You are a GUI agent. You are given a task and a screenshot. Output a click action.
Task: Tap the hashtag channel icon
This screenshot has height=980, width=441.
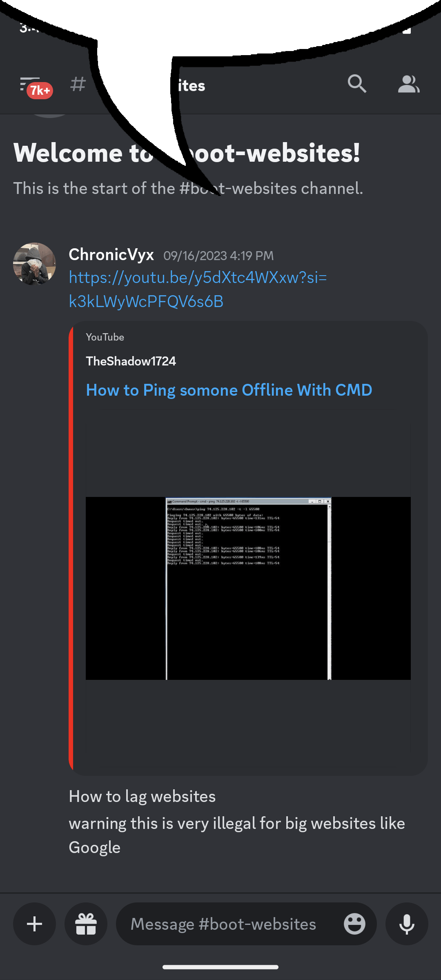pyautogui.click(x=78, y=84)
